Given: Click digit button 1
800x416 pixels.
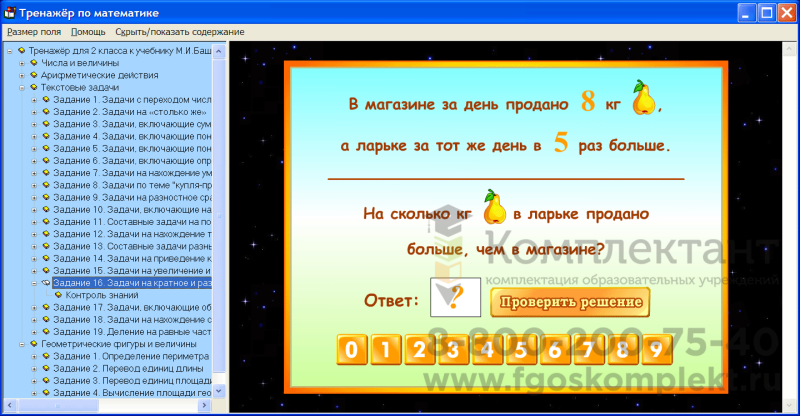Looking at the screenshot, I should 385,350.
